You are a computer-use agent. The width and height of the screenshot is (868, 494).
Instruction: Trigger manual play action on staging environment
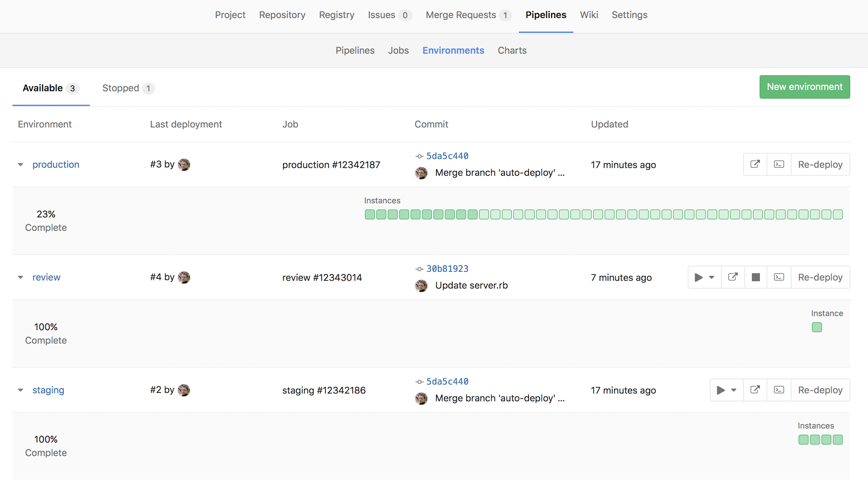pyautogui.click(x=720, y=390)
